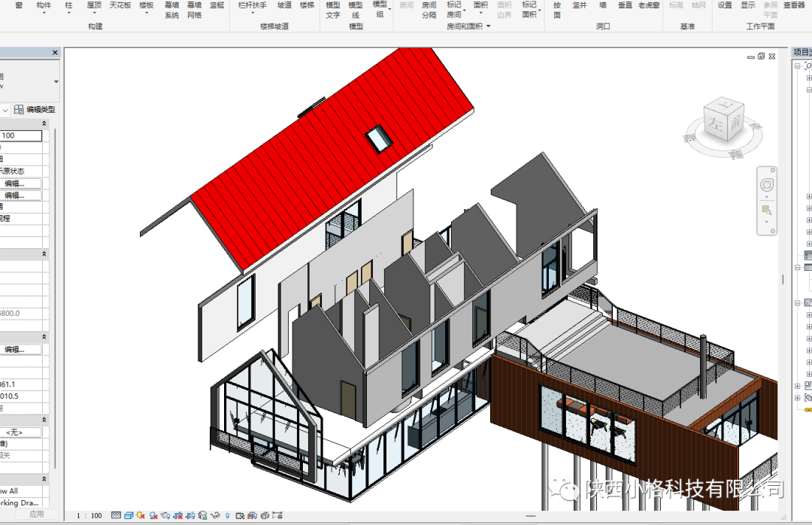Toggle the sun path icon in view bar
This screenshot has width=812, height=525.
[x=141, y=516]
